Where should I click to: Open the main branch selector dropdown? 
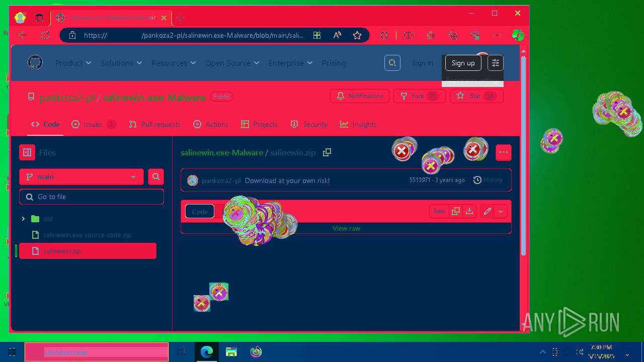(x=82, y=176)
